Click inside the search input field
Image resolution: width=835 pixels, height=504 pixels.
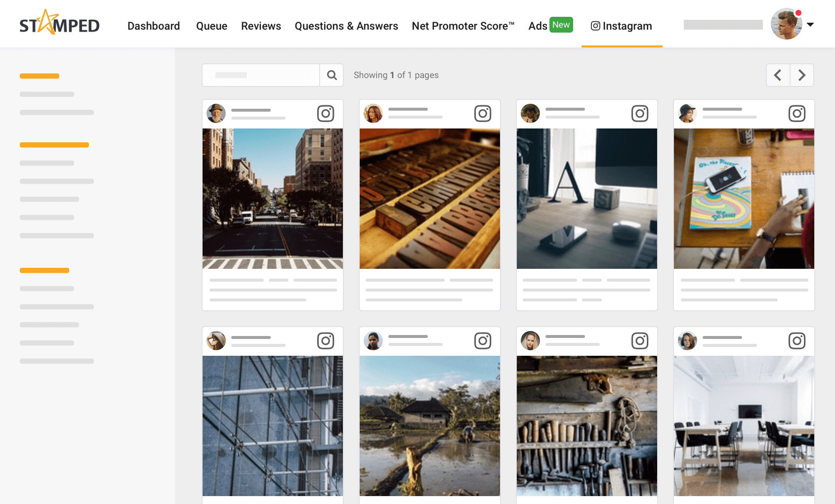tap(261, 75)
